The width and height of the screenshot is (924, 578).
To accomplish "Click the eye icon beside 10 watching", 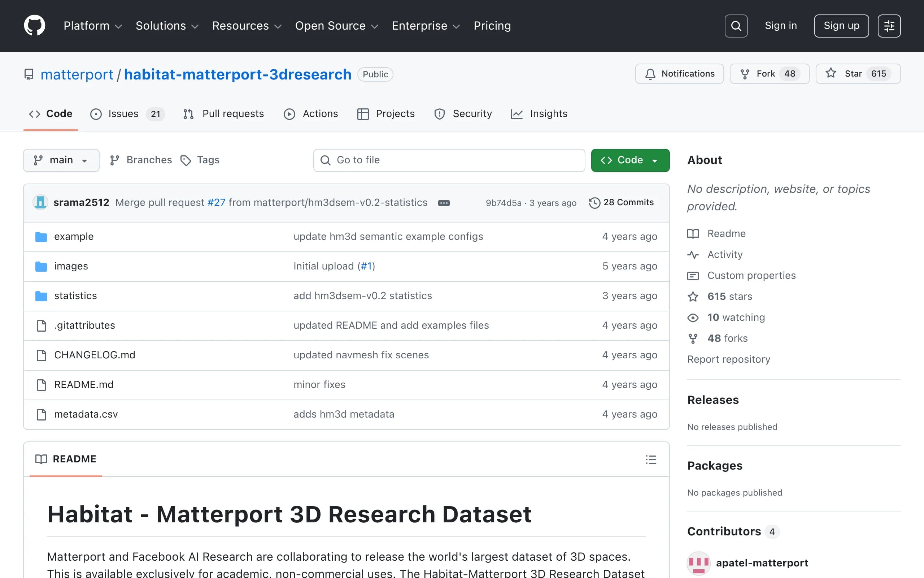I will [693, 318].
